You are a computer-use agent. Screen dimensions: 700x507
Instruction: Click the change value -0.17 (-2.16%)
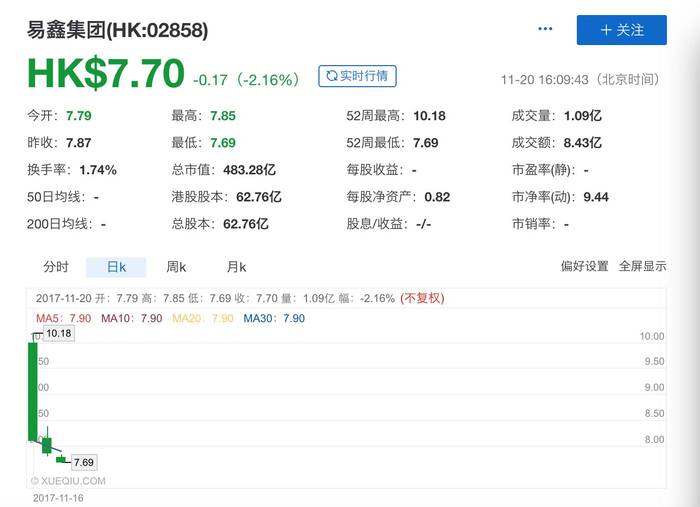(246, 80)
